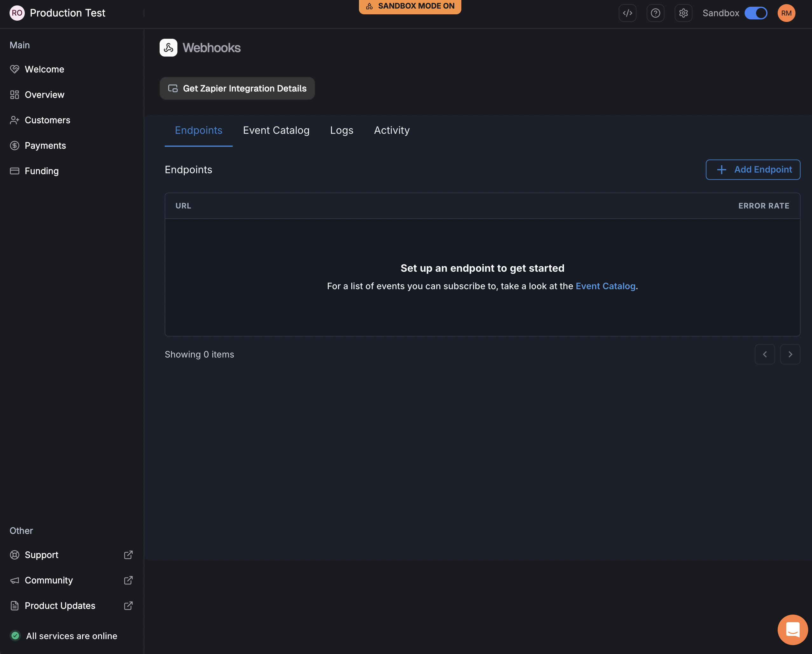
Task: Switch to the Logs tab
Action: point(342,130)
